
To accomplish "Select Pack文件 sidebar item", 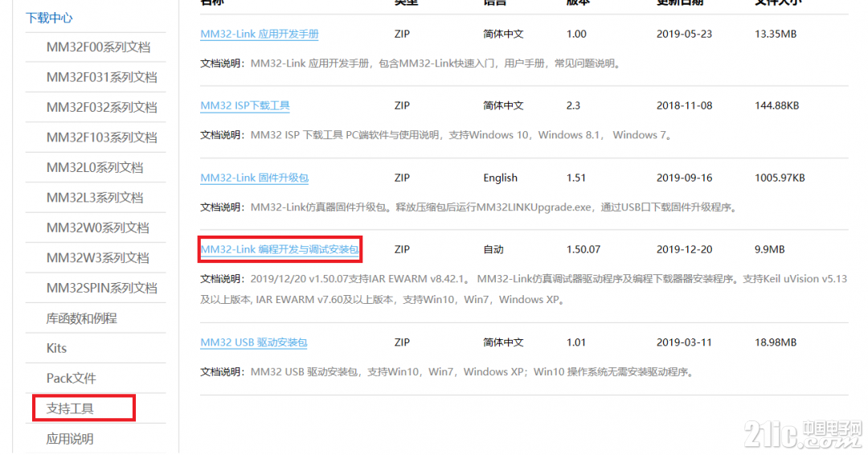I will point(71,378).
